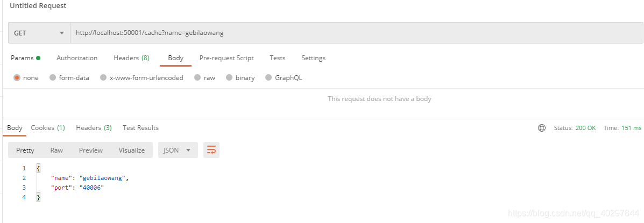644x223 pixels.
Task: Show the Preview response view
Action: tap(91, 150)
